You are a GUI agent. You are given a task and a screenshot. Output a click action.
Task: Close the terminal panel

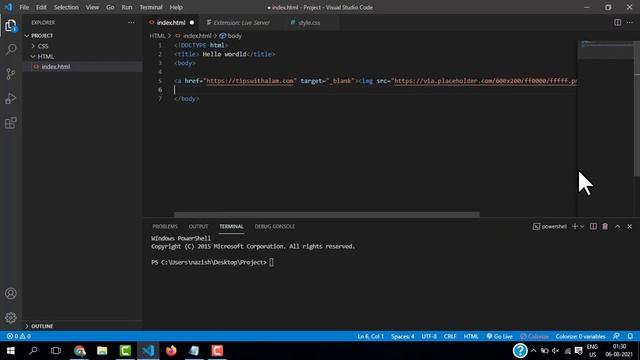[629, 226]
